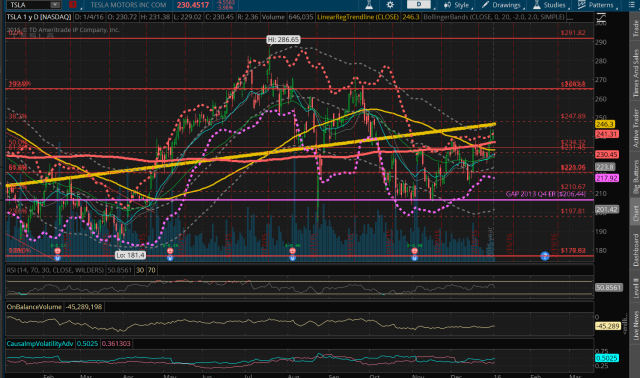
Task: Expand the studies list ellipsis after BollingerBands
Action: tap(570, 18)
